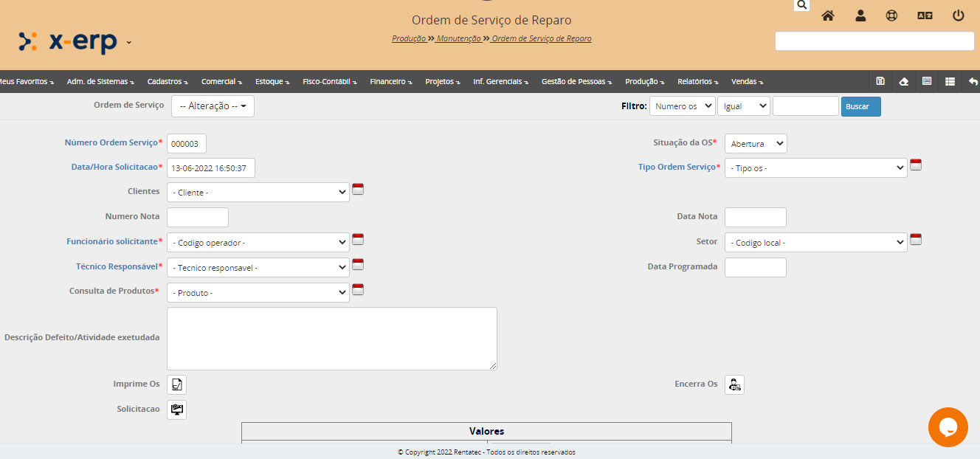Click the power logout icon
The width and height of the screenshot is (980, 459).
tap(959, 15)
